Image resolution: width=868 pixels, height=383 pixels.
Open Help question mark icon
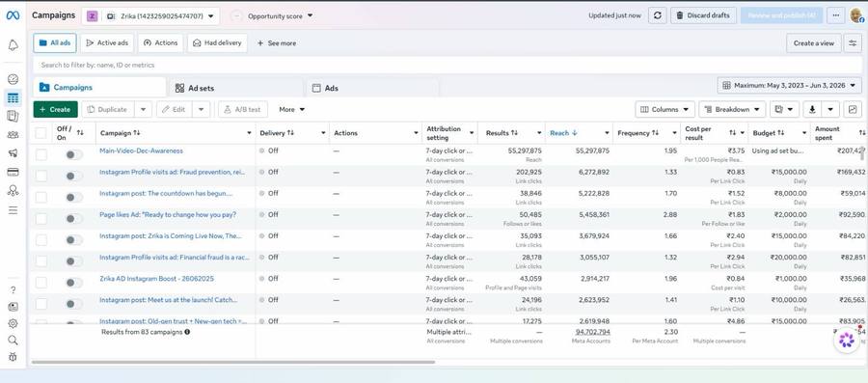[x=13, y=290]
